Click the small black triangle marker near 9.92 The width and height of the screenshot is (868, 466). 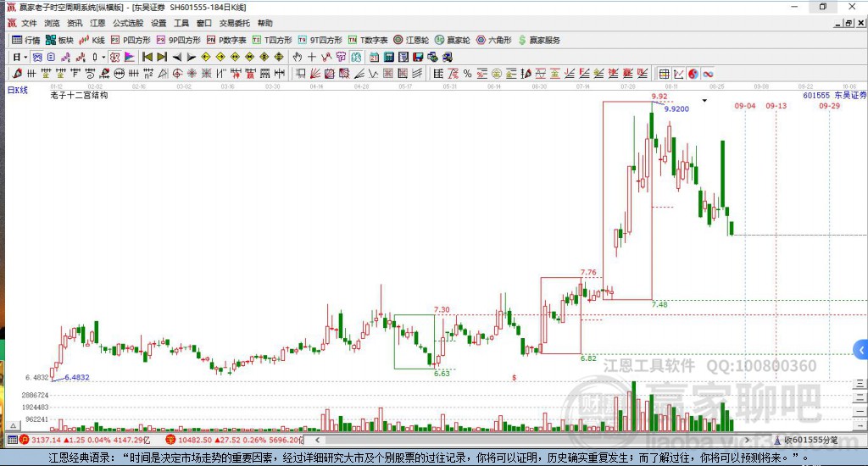pos(704,101)
